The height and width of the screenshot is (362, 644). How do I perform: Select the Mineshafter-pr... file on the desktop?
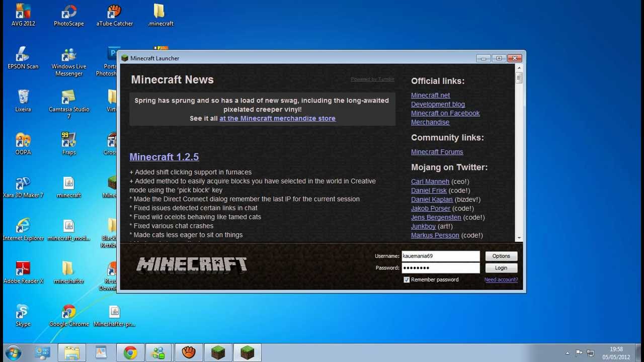tap(115, 315)
